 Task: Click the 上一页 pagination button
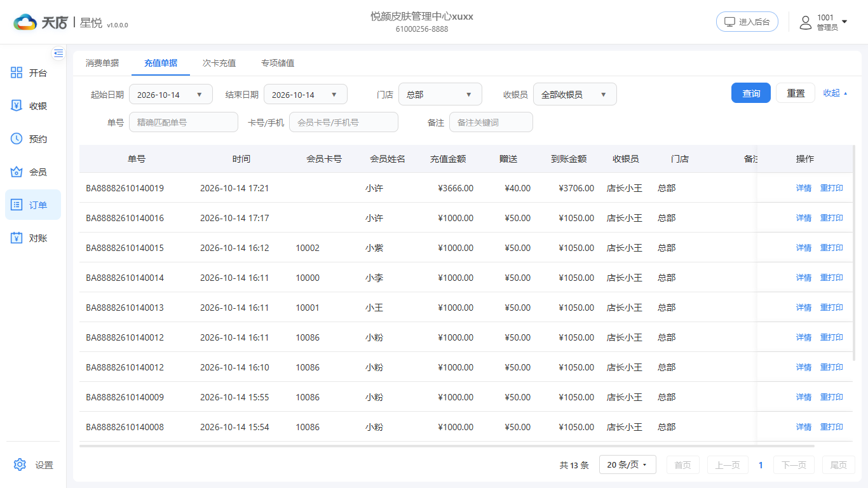[x=728, y=465]
